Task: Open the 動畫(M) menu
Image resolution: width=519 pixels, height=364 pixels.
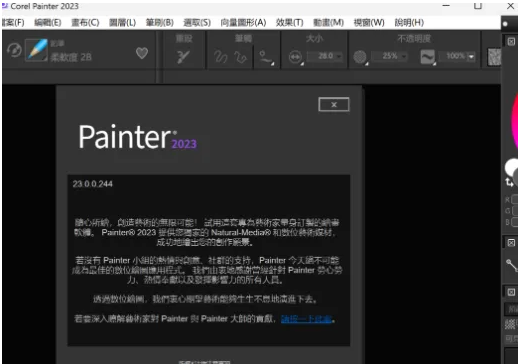Action: tap(328, 22)
